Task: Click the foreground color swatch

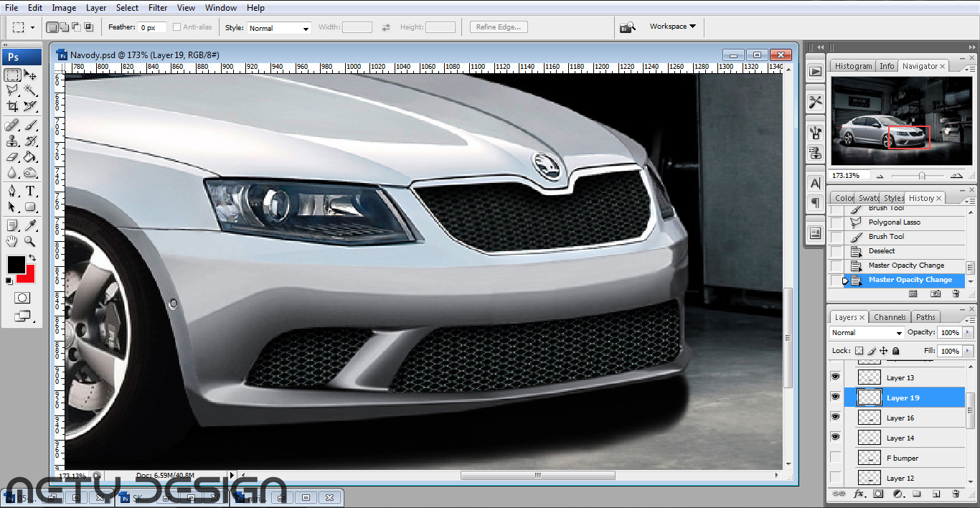Action: [x=16, y=264]
